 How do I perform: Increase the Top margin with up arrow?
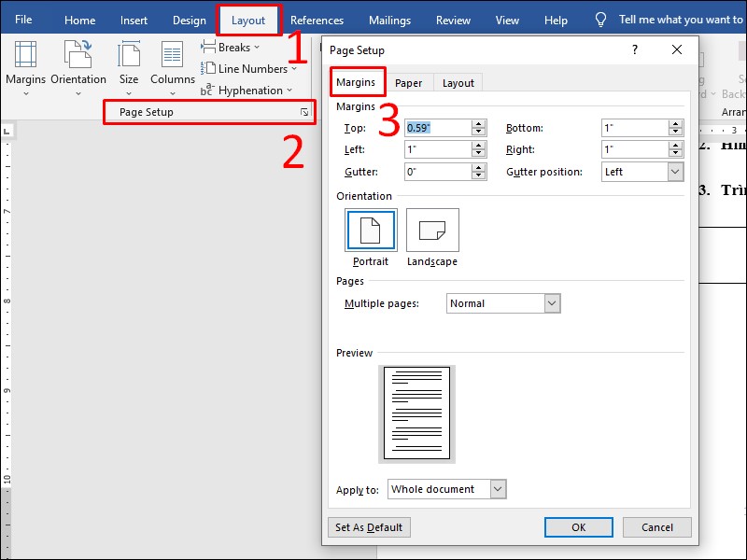pos(479,124)
